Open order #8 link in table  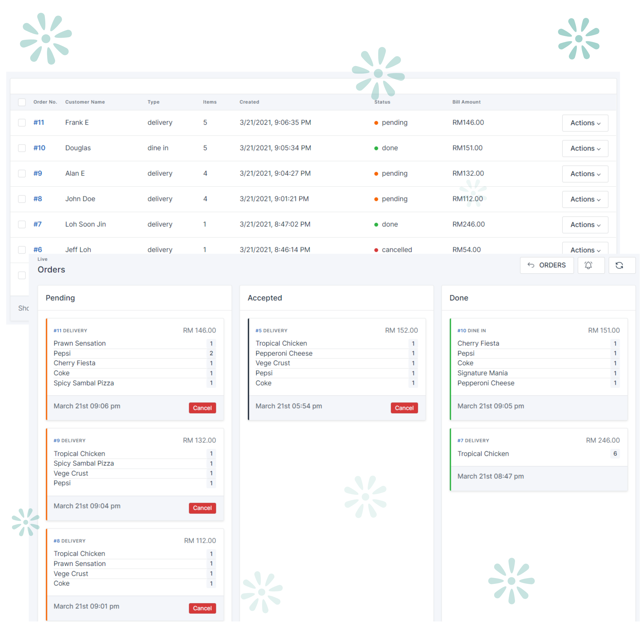tap(38, 199)
